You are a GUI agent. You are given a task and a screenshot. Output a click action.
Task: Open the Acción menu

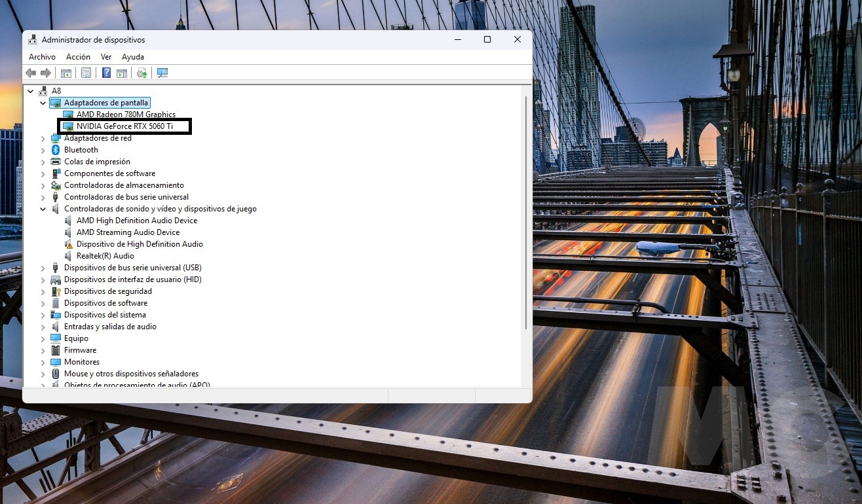[78, 57]
